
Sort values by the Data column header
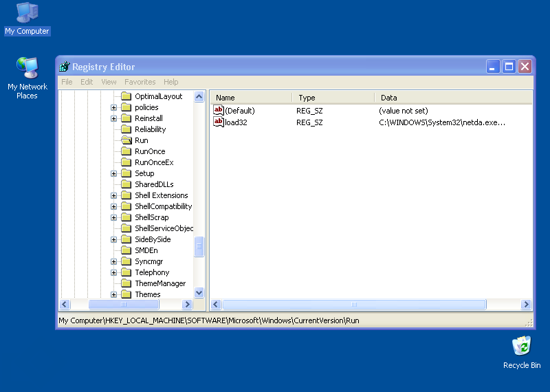click(454, 98)
